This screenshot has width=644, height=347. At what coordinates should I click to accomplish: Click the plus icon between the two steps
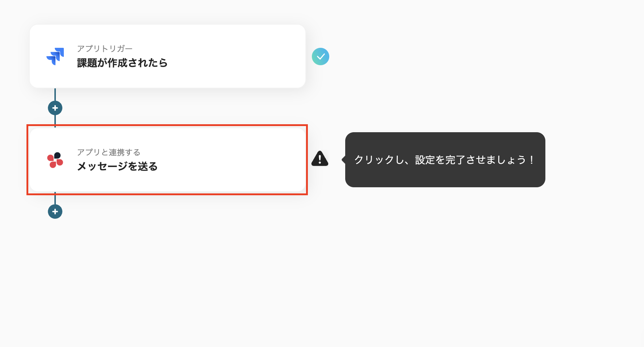(55, 108)
